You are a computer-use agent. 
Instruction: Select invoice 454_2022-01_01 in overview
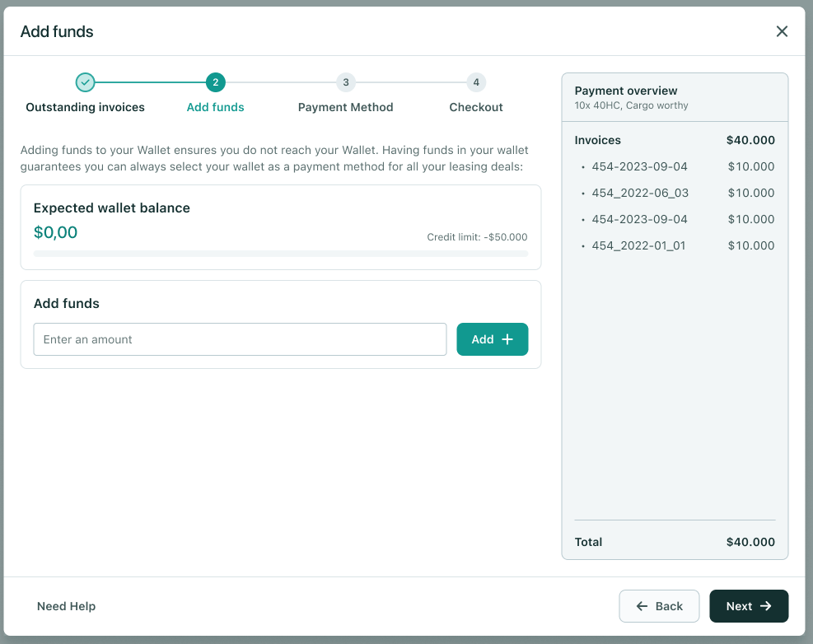[x=638, y=245]
